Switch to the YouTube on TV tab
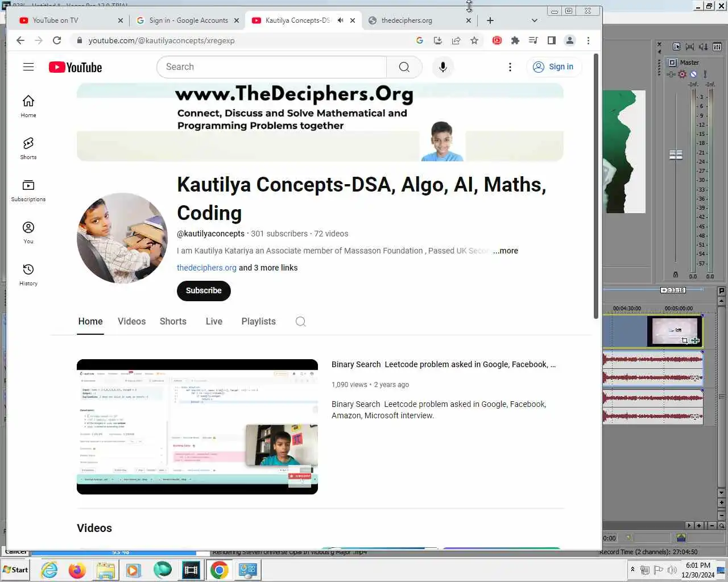 [71, 20]
